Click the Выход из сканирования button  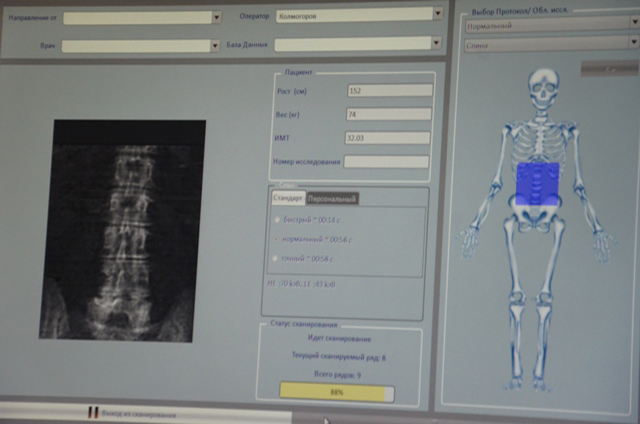[140, 413]
